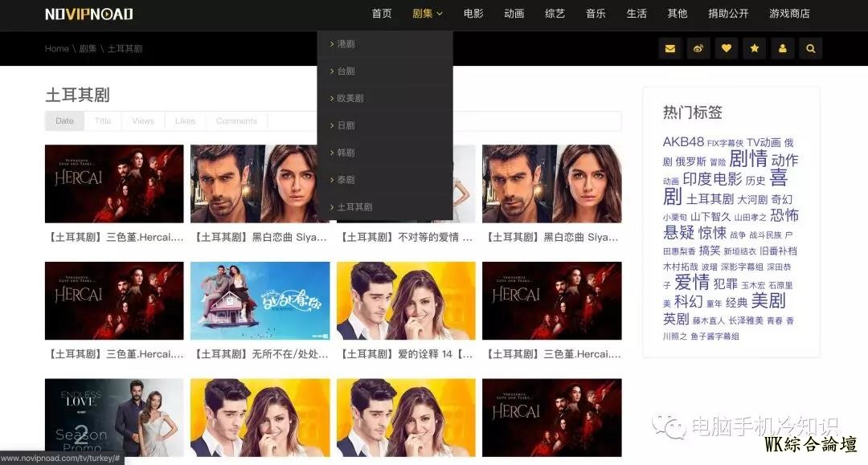Click the 奇幻 tag
The image size is (868, 465).
click(x=782, y=199)
